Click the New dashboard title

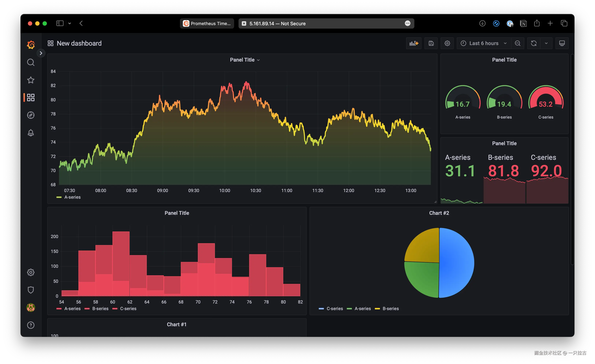tap(79, 43)
